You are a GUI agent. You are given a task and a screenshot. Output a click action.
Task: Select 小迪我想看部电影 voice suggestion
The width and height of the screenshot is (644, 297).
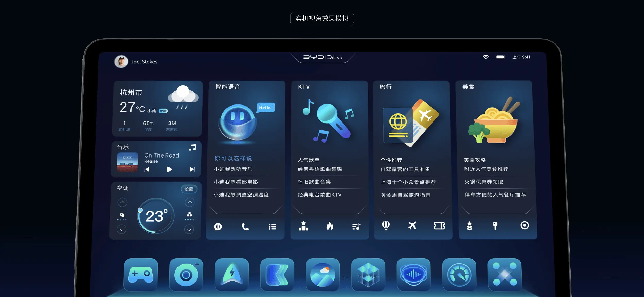click(x=236, y=182)
